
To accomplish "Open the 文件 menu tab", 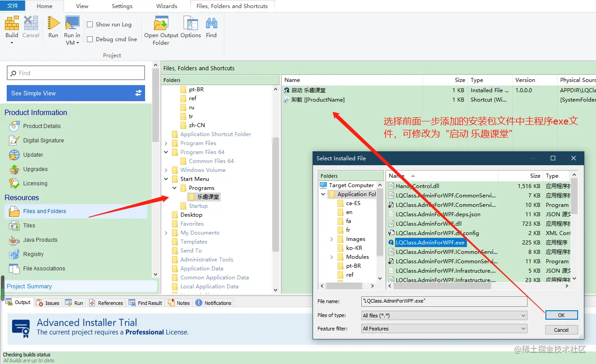I will tap(13, 6).
